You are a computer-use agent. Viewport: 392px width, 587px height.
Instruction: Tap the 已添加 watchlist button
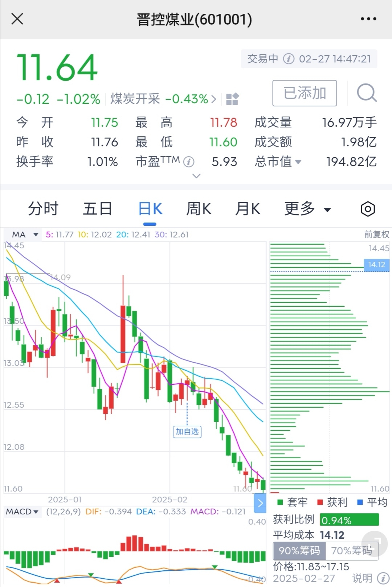pyautogui.click(x=305, y=93)
